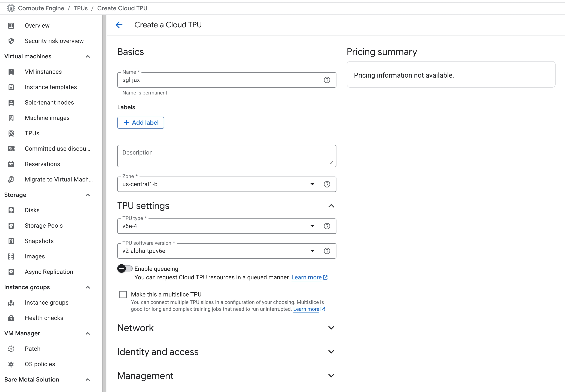Click the TPU software version help icon
565x392 pixels.
tap(327, 251)
